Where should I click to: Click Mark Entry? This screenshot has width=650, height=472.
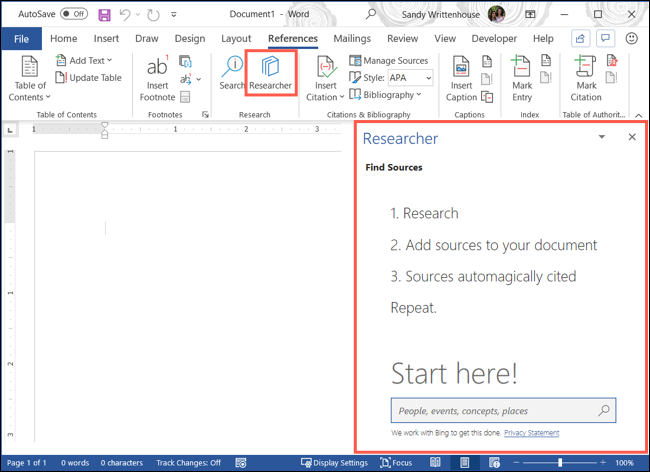(522, 79)
